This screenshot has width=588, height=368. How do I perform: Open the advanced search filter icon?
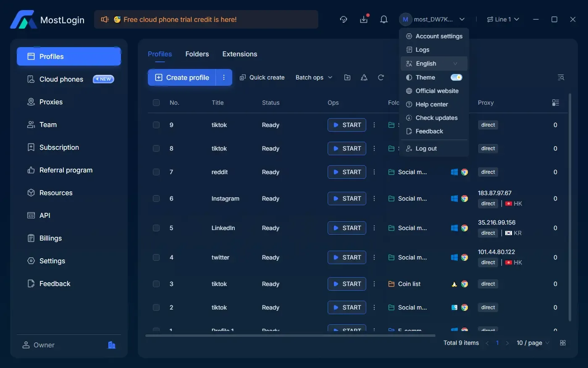pyautogui.click(x=561, y=77)
